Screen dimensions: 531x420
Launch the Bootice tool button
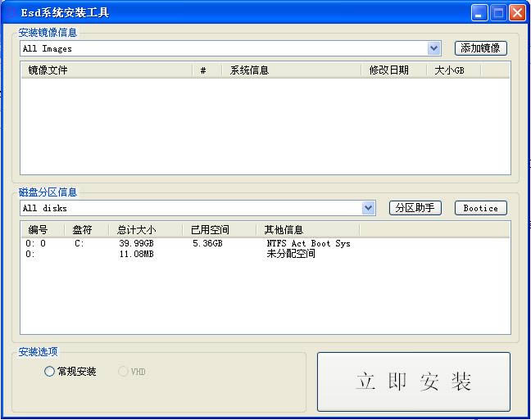[x=480, y=208]
